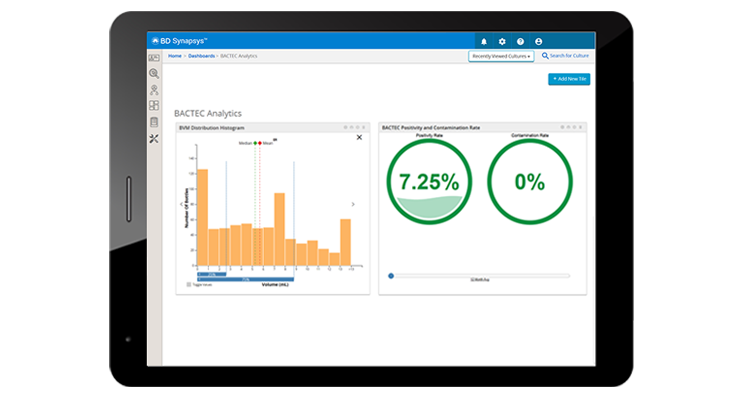Open settings gear in top bar
Image resolution: width=748 pixels, height=400 pixels.
pyautogui.click(x=502, y=41)
